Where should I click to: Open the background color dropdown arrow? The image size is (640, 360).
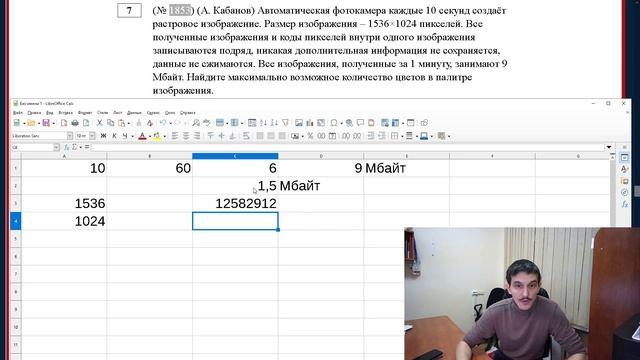(164, 136)
